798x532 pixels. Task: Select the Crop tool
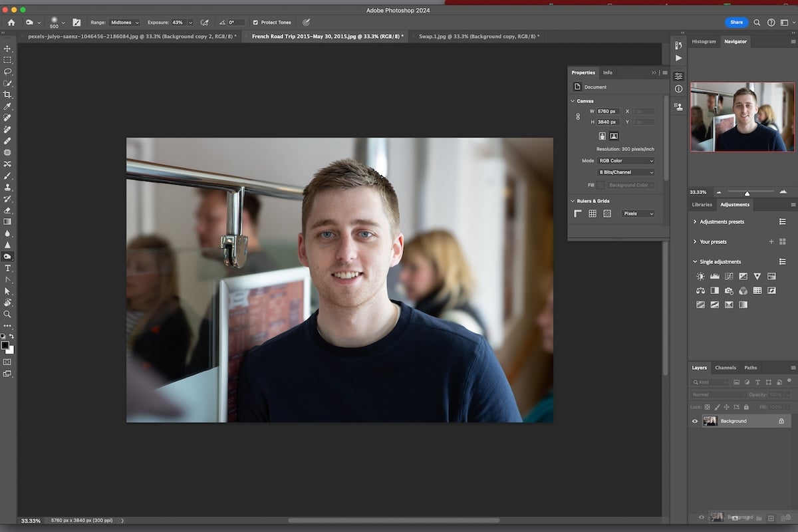[9, 94]
